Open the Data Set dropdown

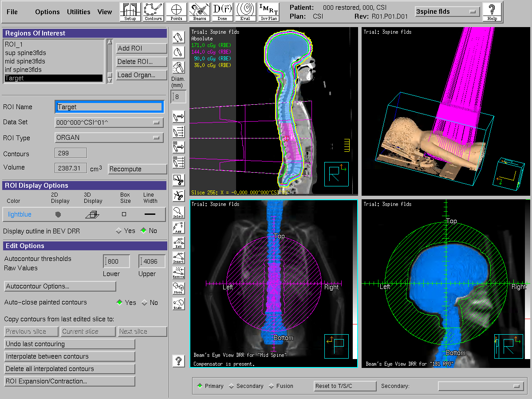pyautogui.click(x=109, y=122)
